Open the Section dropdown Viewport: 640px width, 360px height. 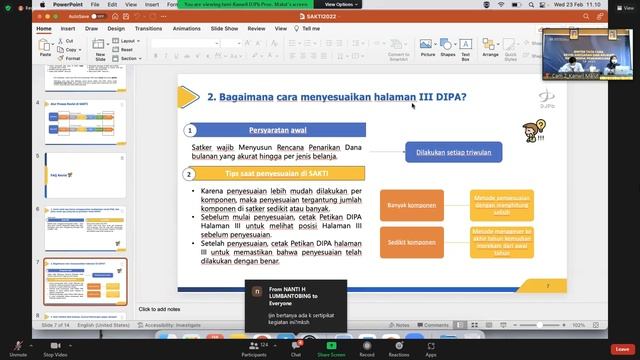pyautogui.click(x=127, y=58)
